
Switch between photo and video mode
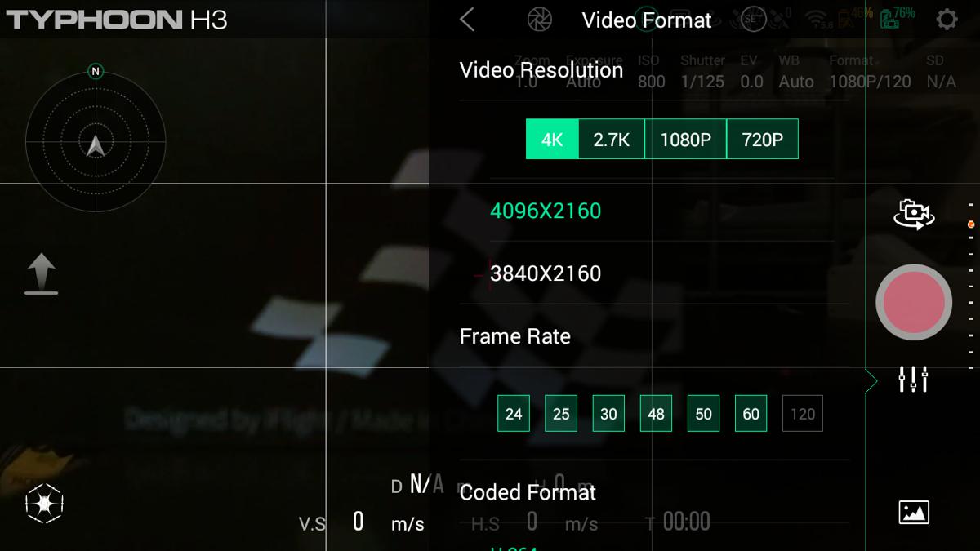pos(914,215)
